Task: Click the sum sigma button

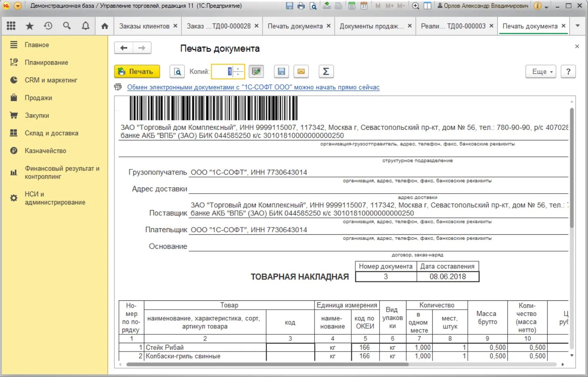Action: click(x=326, y=71)
